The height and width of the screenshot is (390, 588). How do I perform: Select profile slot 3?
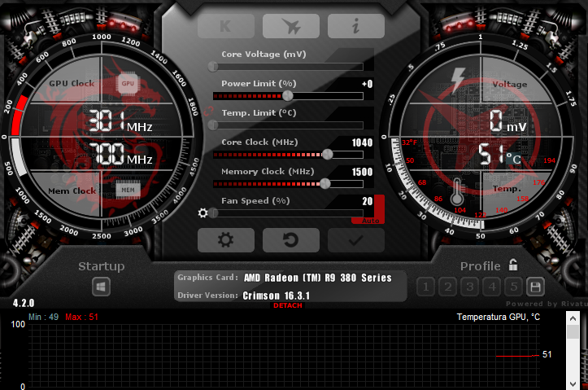click(x=469, y=287)
